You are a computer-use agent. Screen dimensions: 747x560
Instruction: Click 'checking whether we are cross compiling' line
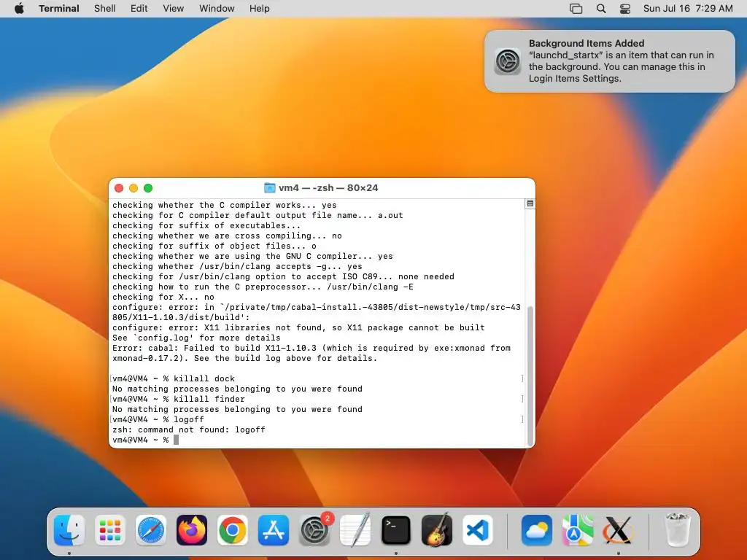click(228, 236)
